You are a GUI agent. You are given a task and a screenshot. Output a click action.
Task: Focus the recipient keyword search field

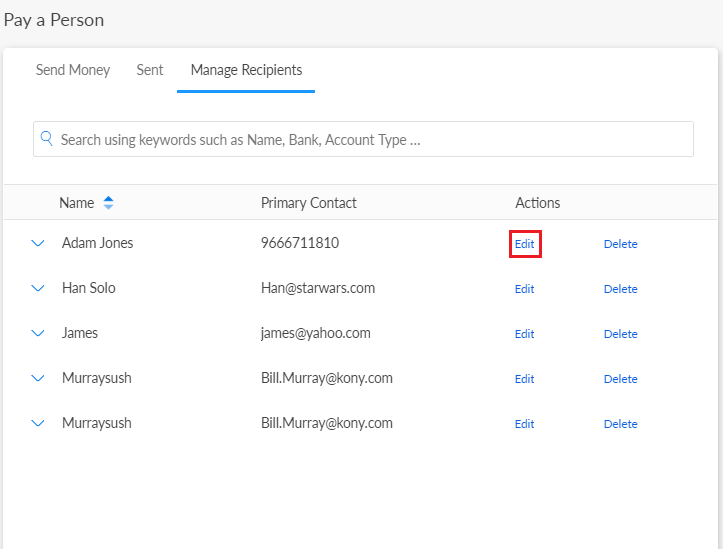pyautogui.click(x=370, y=140)
